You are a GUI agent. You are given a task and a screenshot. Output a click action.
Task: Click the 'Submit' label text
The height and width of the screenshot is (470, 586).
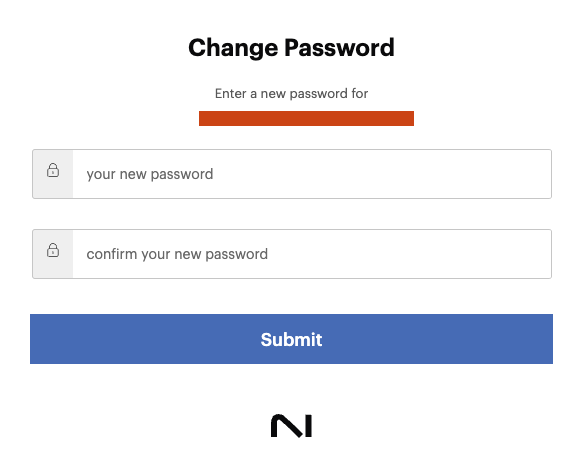coord(291,340)
